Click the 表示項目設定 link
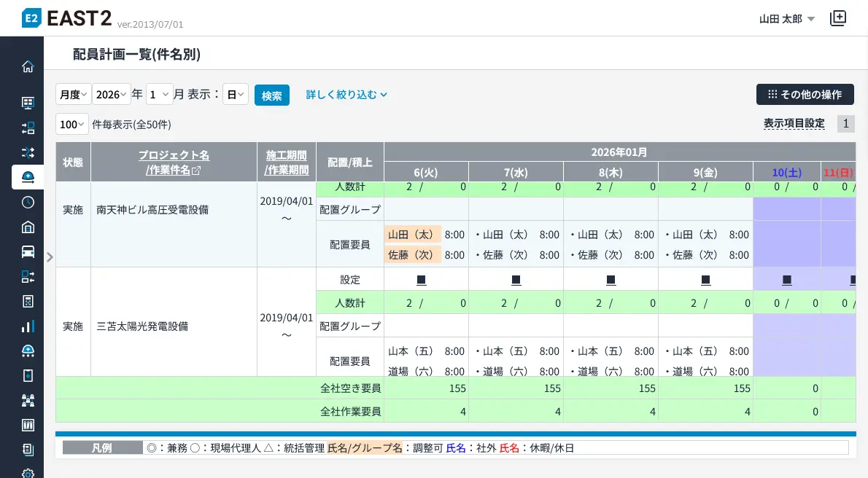This screenshot has width=868, height=478. 794,123
